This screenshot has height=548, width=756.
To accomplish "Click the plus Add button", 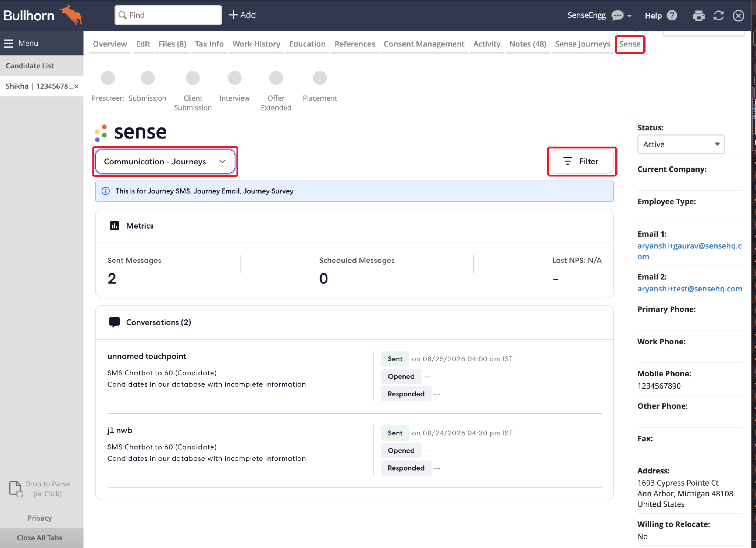I will tap(242, 15).
